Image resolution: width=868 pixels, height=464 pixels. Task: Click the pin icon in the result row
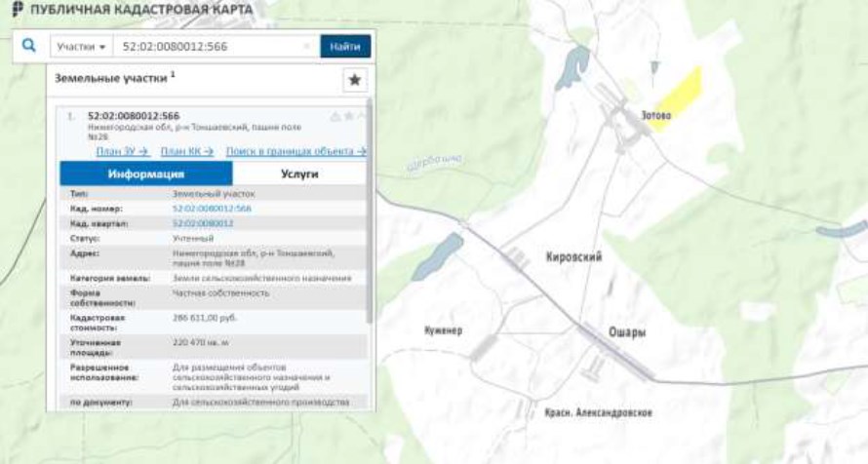(335, 116)
